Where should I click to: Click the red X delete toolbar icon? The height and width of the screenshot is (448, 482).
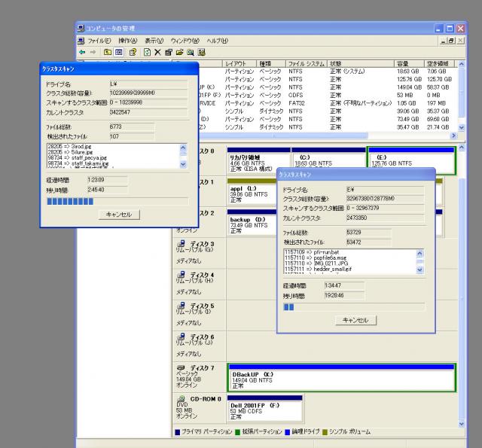[157, 52]
